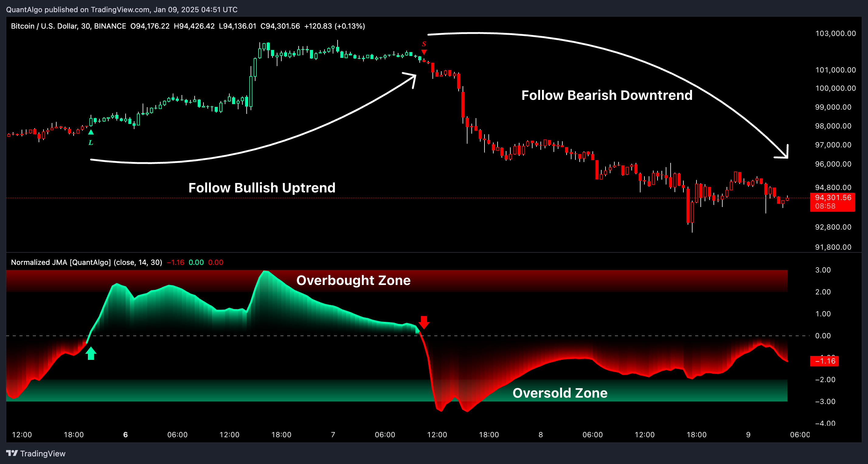
Task: Click the 98,000.00 price axis label
Action: tap(833, 126)
